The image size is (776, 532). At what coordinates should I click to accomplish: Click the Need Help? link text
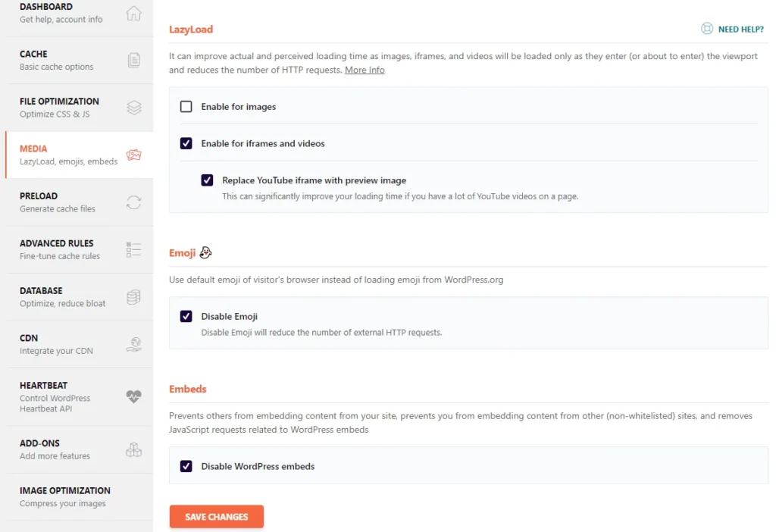[740, 30]
